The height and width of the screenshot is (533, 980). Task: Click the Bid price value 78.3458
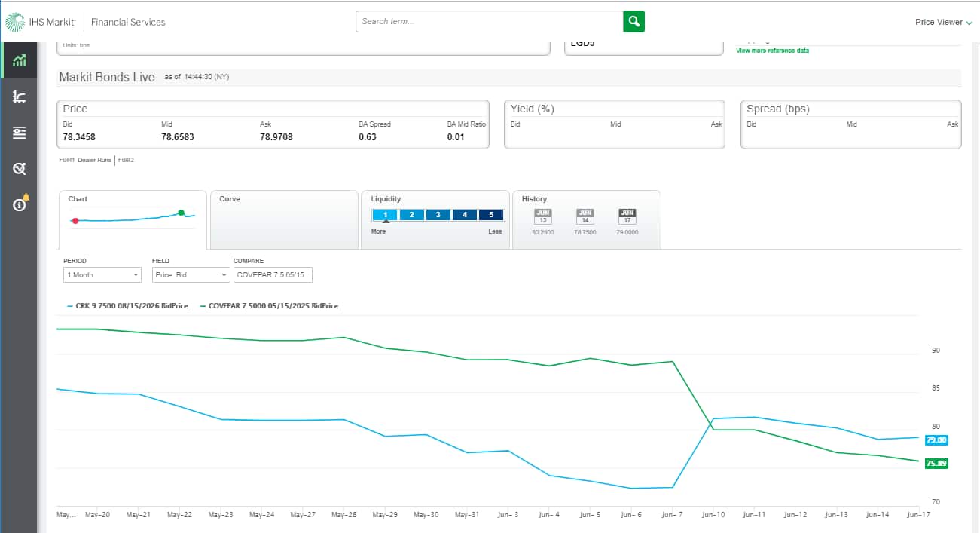pyautogui.click(x=79, y=137)
